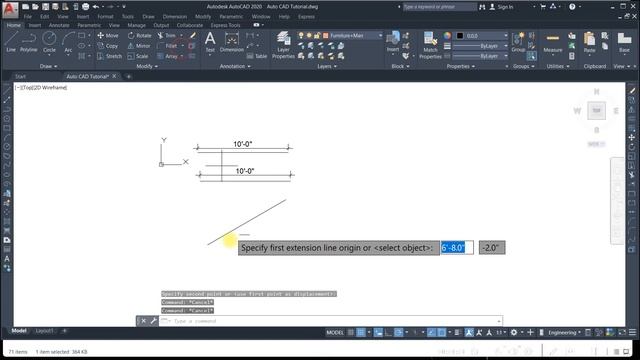Open the AutoCAD application menu logo
Screen dimensions: 640x360
click(x=10, y=10)
